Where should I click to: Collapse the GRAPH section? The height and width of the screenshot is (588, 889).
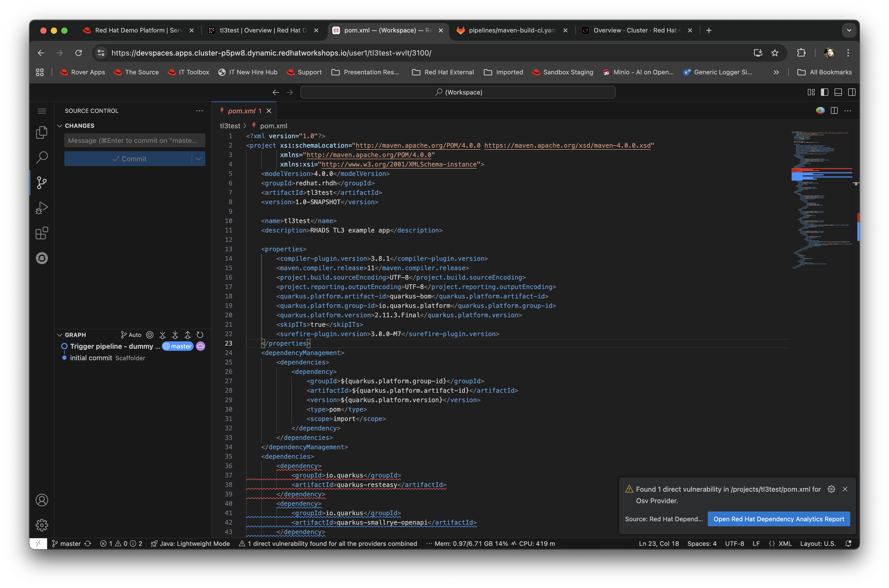60,335
